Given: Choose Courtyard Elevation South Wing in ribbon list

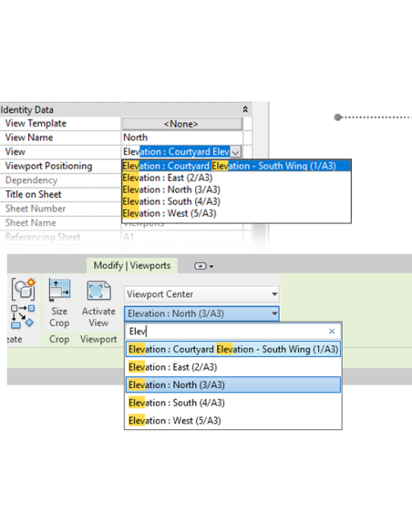Looking at the screenshot, I should (x=233, y=349).
